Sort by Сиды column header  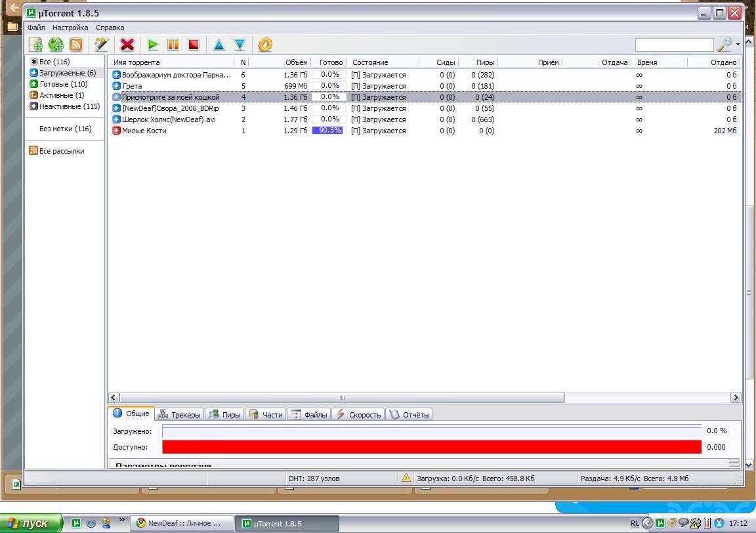(x=439, y=62)
